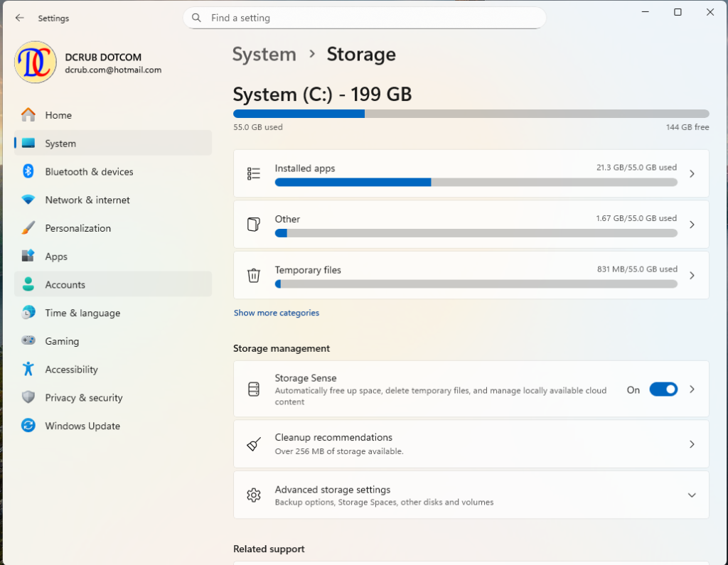
Task: Select Apps label in sidebar
Action: [x=56, y=257]
